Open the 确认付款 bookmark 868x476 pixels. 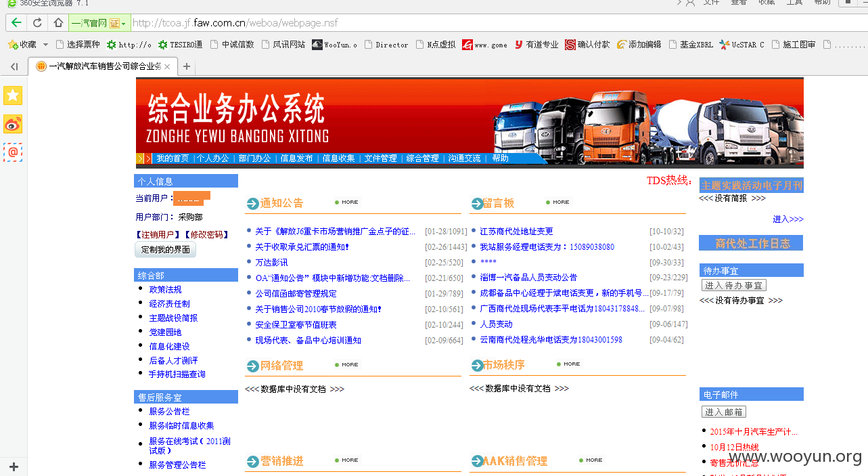click(588, 45)
